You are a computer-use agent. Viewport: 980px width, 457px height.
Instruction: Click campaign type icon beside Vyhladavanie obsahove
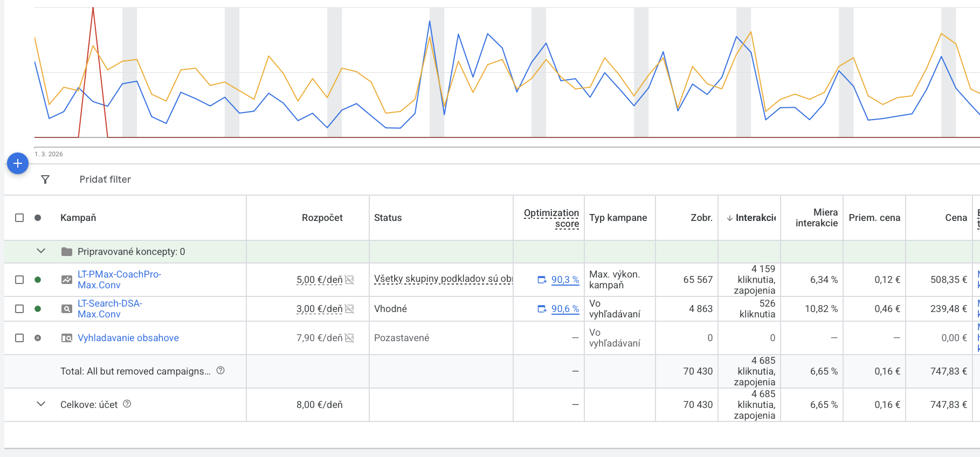pos(67,338)
